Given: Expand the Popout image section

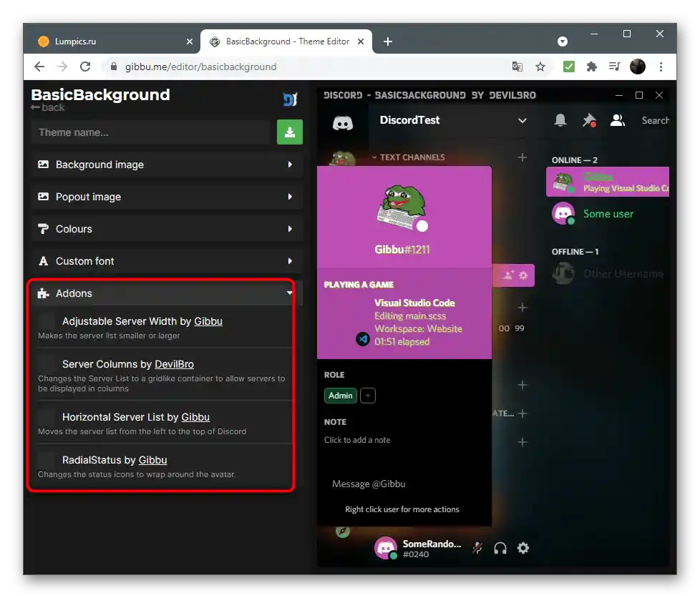Looking at the screenshot, I should coord(167,197).
